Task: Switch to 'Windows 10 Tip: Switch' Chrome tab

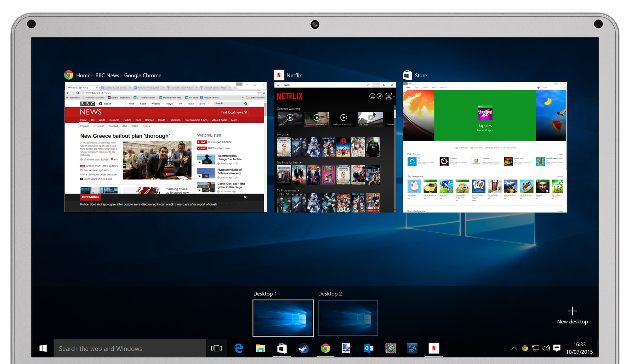Action: pyautogui.click(x=149, y=88)
